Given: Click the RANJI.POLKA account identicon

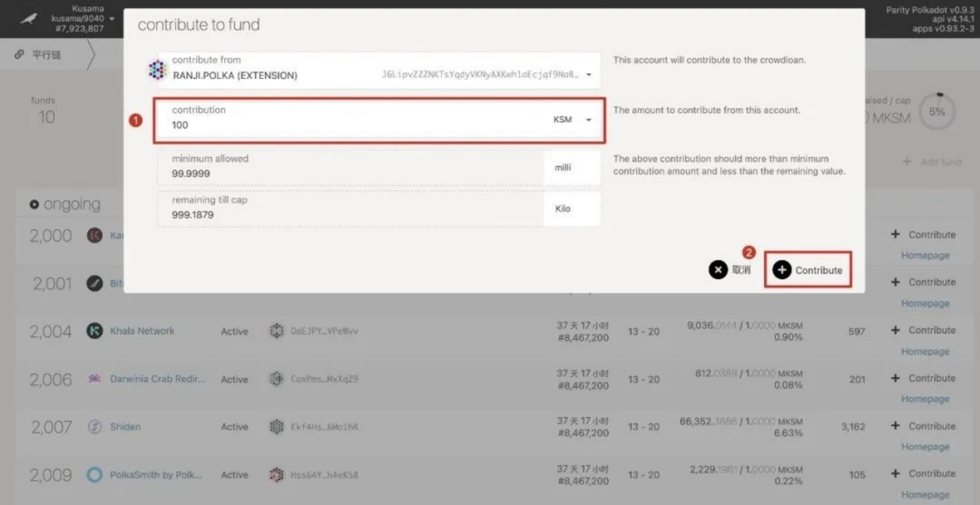Looking at the screenshot, I should pyautogui.click(x=157, y=70).
